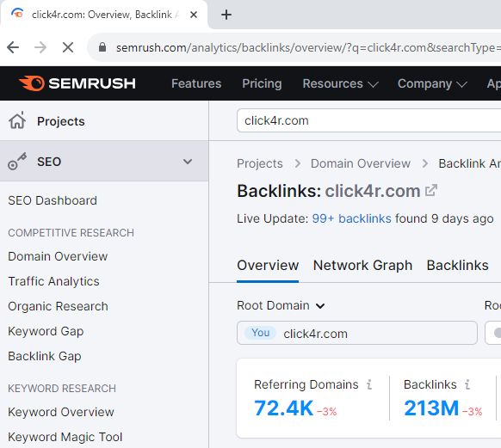Select the Overview tab
The width and height of the screenshot is (501, 448).
tap(268, 266)
